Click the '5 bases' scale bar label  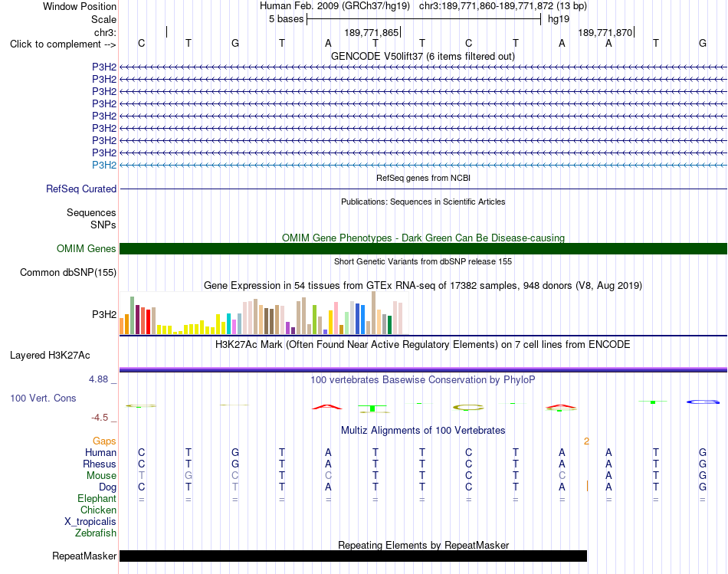[286, 19]
